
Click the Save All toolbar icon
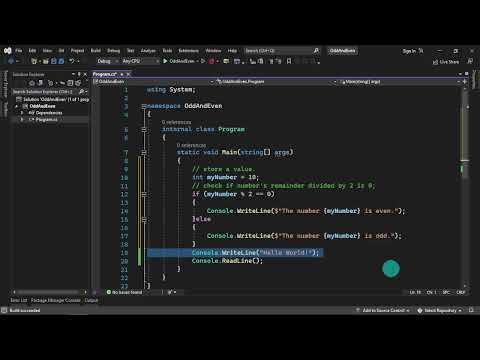click(61, 61)
